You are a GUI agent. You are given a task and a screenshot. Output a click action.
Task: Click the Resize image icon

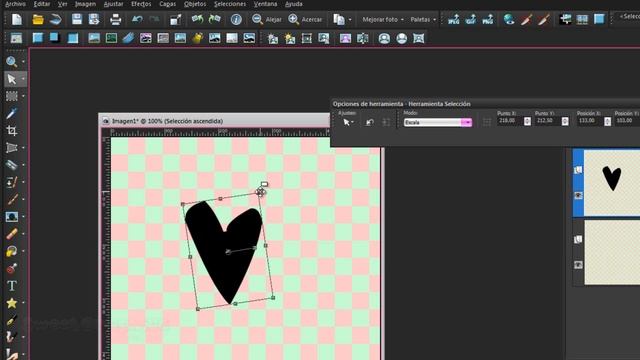176,19
